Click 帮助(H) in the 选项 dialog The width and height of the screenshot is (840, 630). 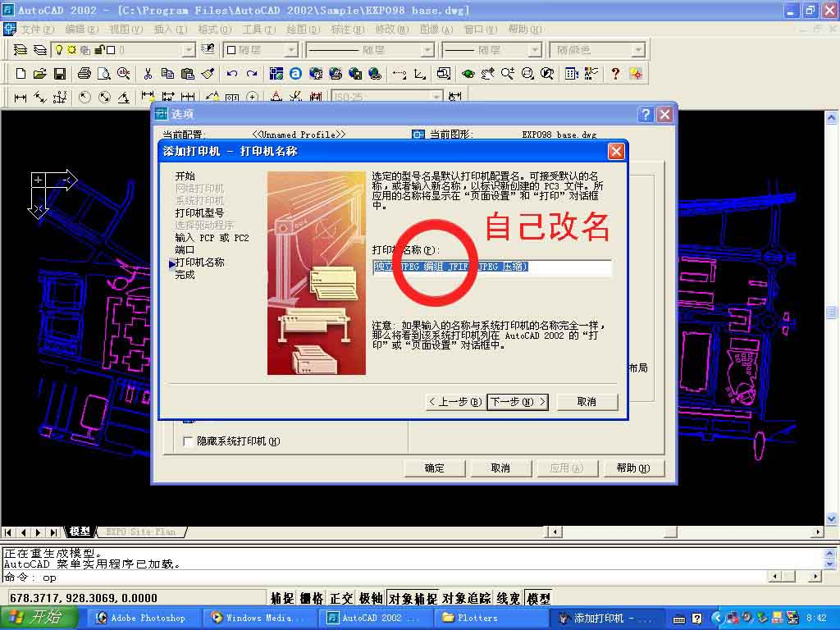coord(633,468)
